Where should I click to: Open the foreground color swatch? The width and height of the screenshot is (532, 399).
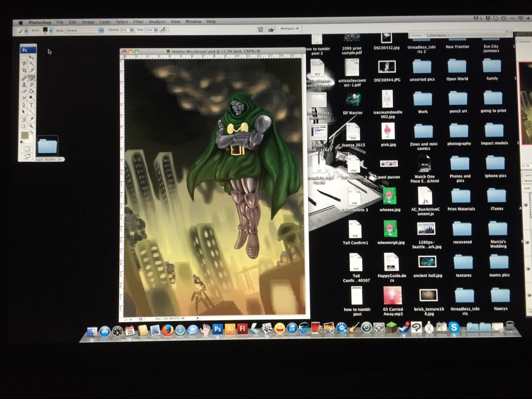coord(25,135)
